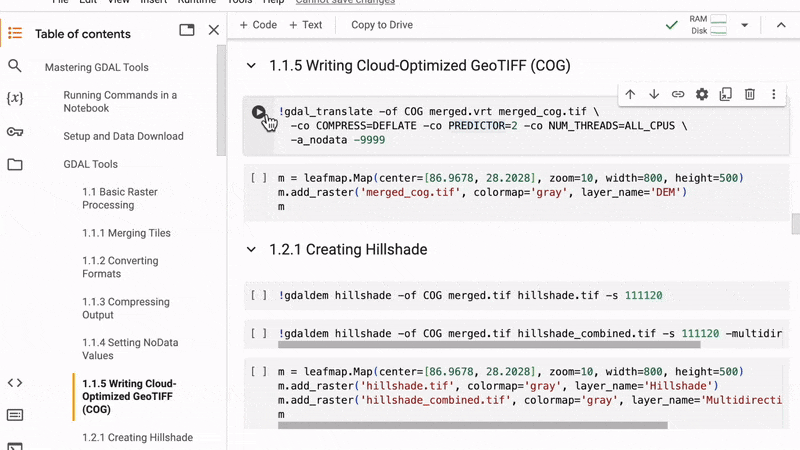Open the Find and replace search icon

coord(15,66)
